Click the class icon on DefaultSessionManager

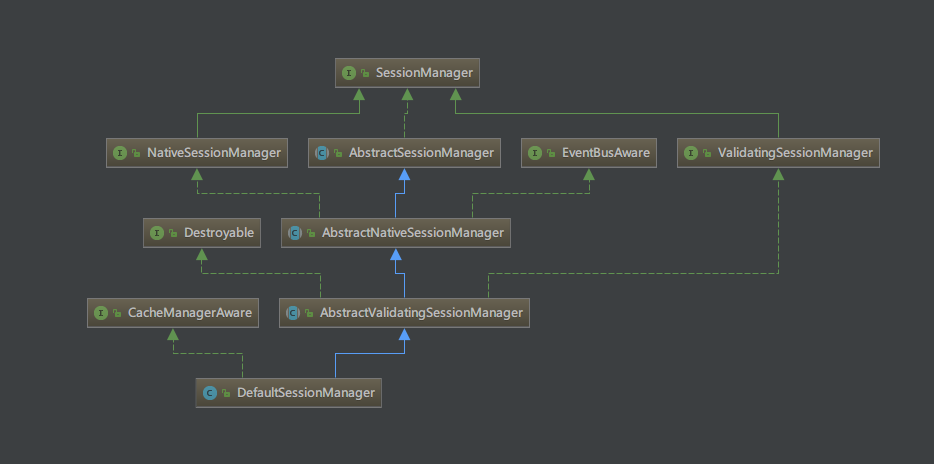click(210, 393)
